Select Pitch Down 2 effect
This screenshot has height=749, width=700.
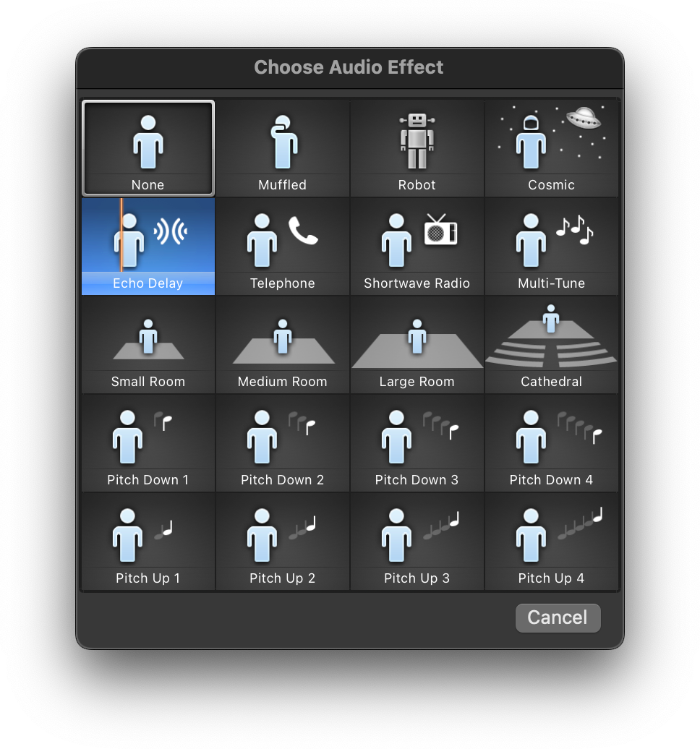[283, 443]
